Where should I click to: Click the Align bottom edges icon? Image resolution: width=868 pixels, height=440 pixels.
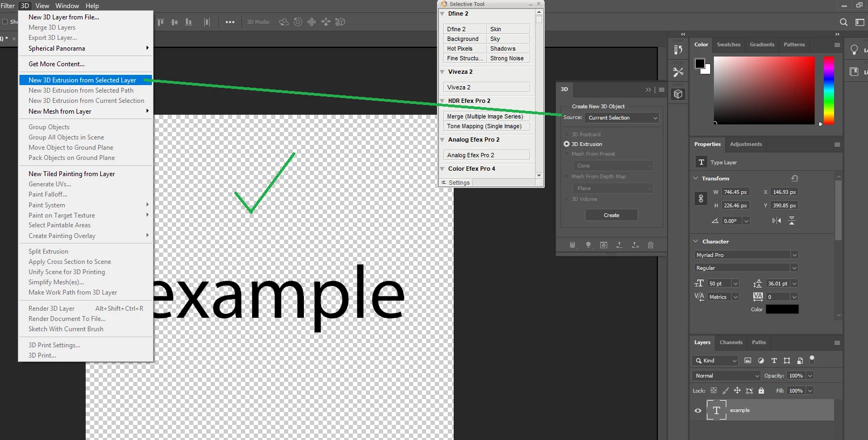coord(189,22)
